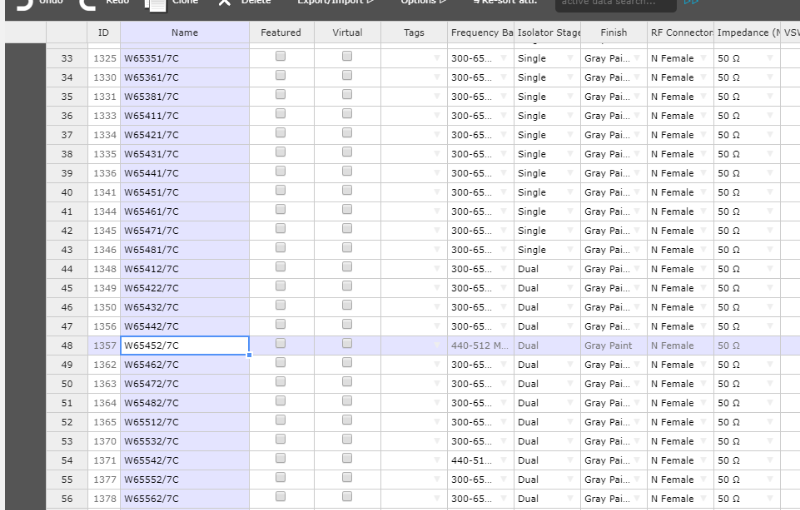Click the Frequency Band column header

coord(481,33)
